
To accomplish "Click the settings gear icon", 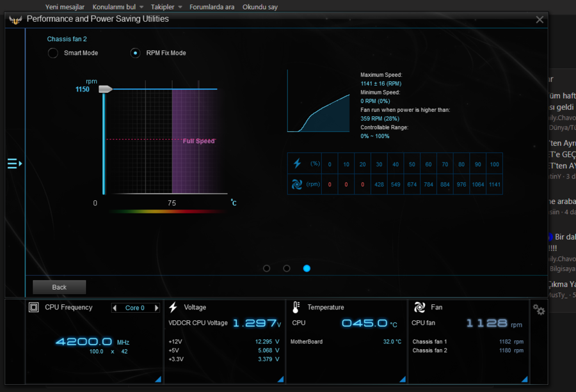I will pos(539,310).
